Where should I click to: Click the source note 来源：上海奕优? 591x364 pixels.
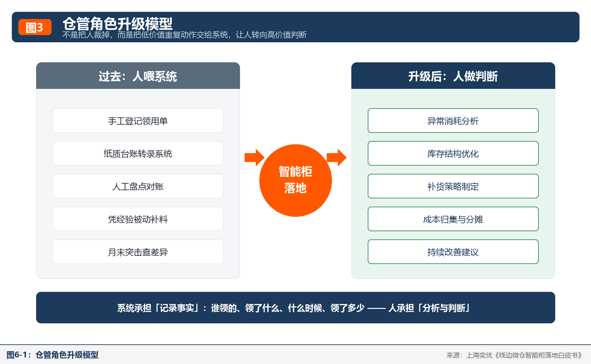pyautogui.click(x=515, y=355)
